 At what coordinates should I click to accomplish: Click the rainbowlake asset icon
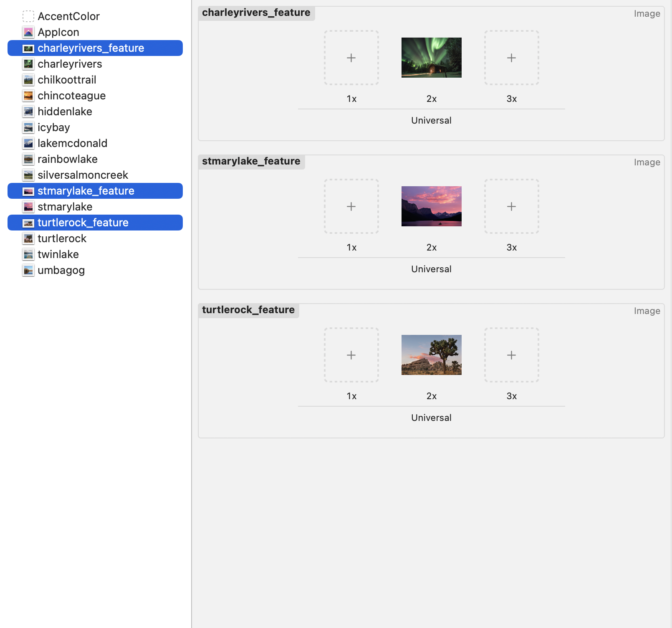pyautogui.click(x=28, y=159)
